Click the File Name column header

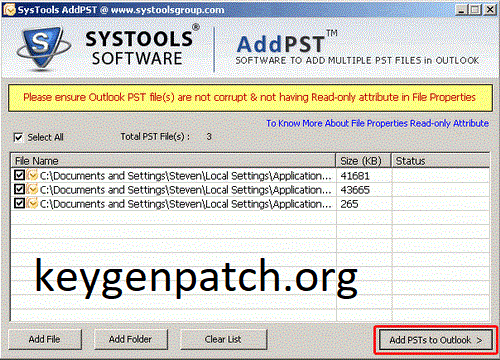click(173, 161)
